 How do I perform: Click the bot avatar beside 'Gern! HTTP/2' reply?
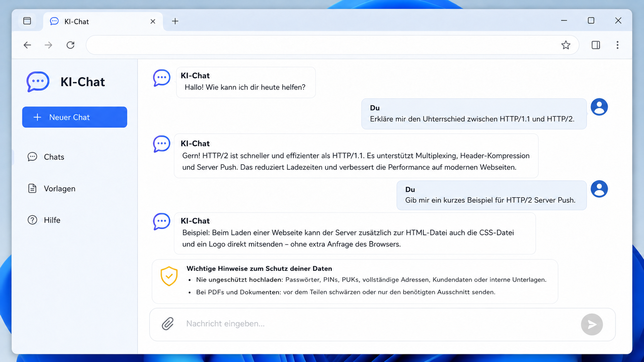(x=161, y=144)
